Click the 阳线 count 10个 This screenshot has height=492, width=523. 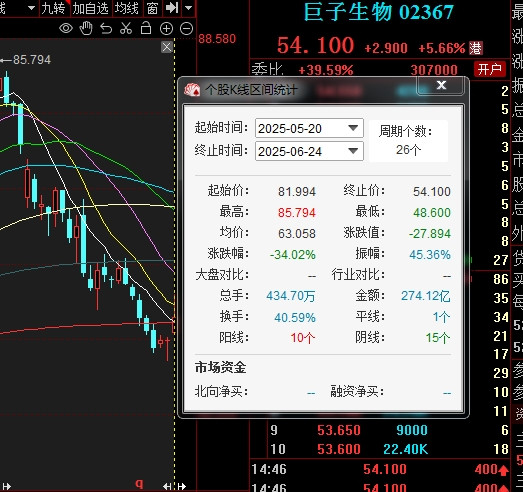point(303,338)
